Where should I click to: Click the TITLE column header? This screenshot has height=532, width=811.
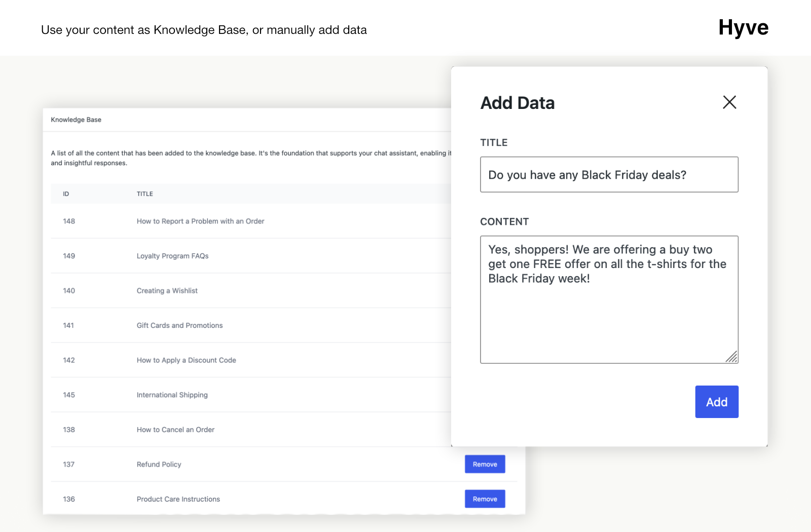click(x=145, y=194)
